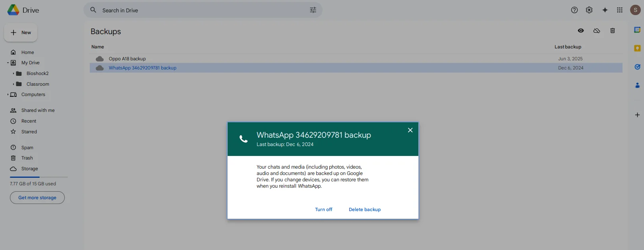Click the search magnifier icon
The image size is (644, 250).
click(93, 10)
